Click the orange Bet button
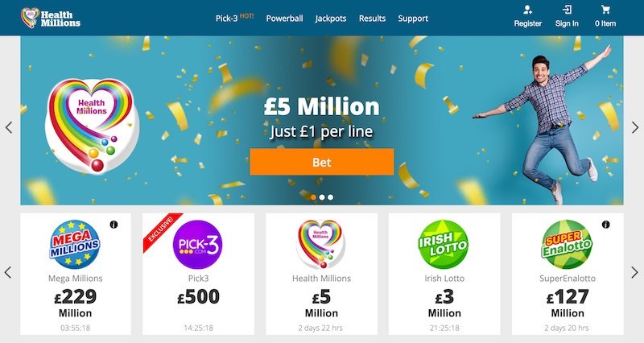Viewport: 644px width, 343px height. point(322,163)
